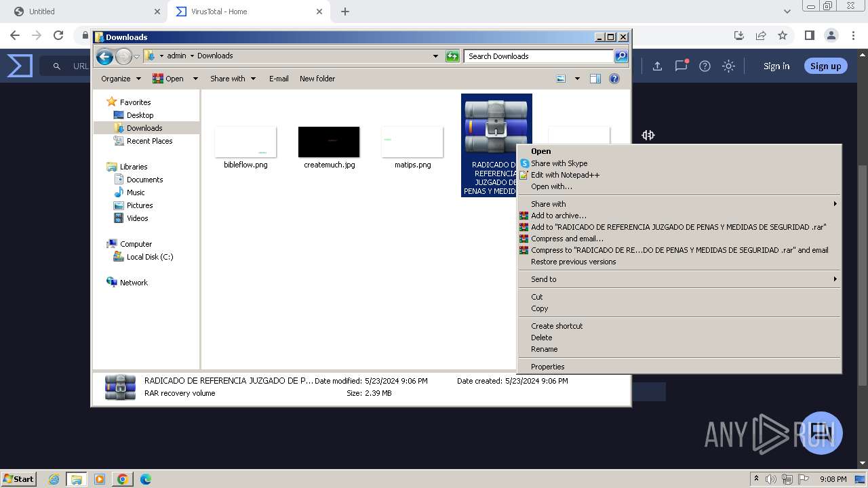Screen dimensions: 868x488
Task: Click the Open toolbar button
Action: pyautogui.click(x=168, y=79)
